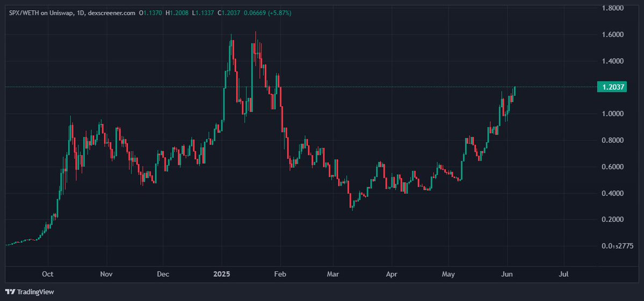This screenshot has width=644, height=301.
Task: Click the 1.0000 price axis label
Action: [x=612, y=113]
